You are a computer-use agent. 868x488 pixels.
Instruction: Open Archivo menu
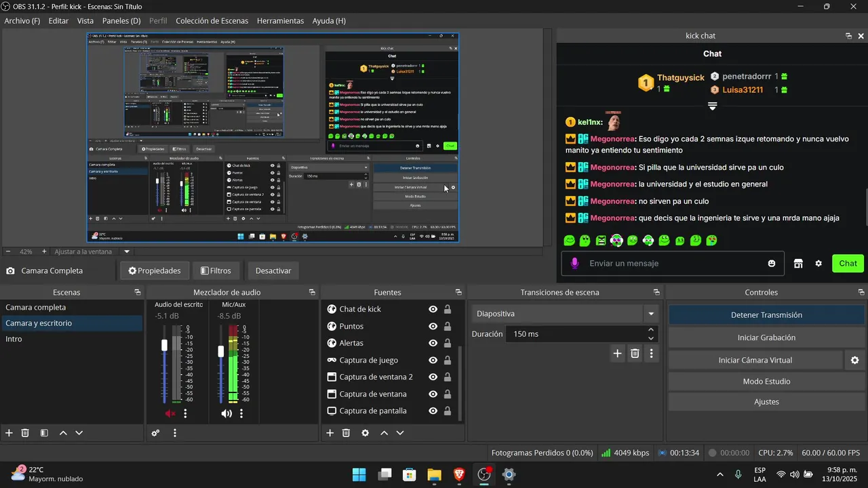pyautogui.click(x=22, y=21)
